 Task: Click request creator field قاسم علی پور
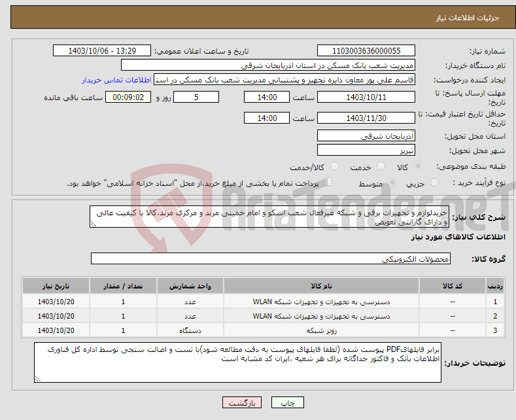pyautogui.click(x=284, y=80)
